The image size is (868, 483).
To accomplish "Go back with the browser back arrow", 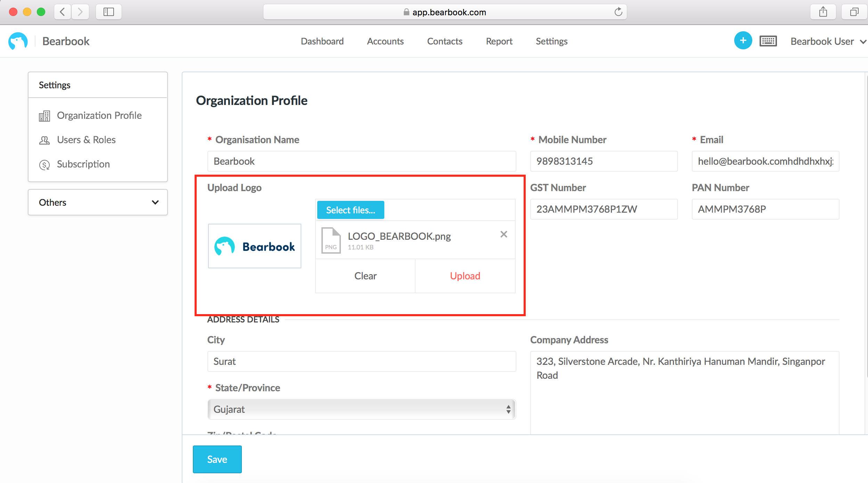I will pyautogui.click(x=63, y=12).
